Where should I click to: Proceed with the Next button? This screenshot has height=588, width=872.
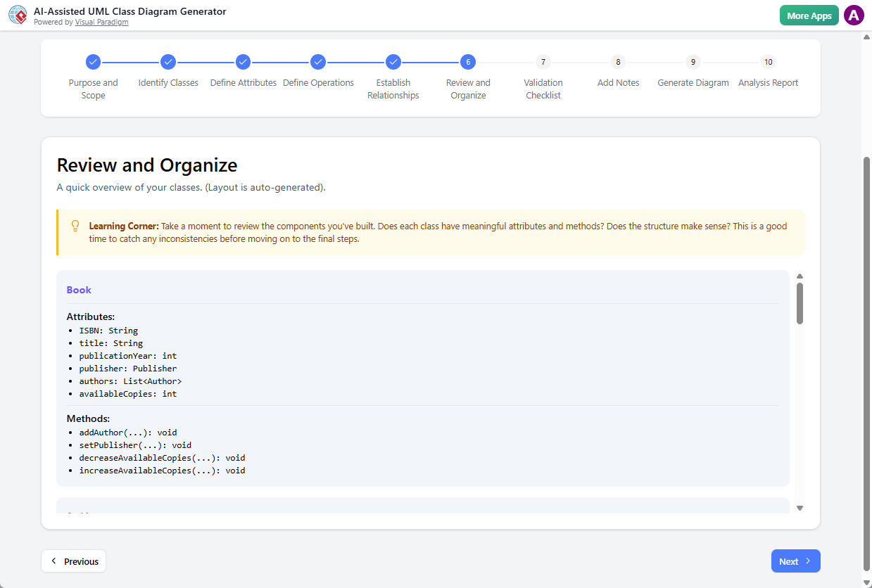pyautogui.click(x=796, y=561)
